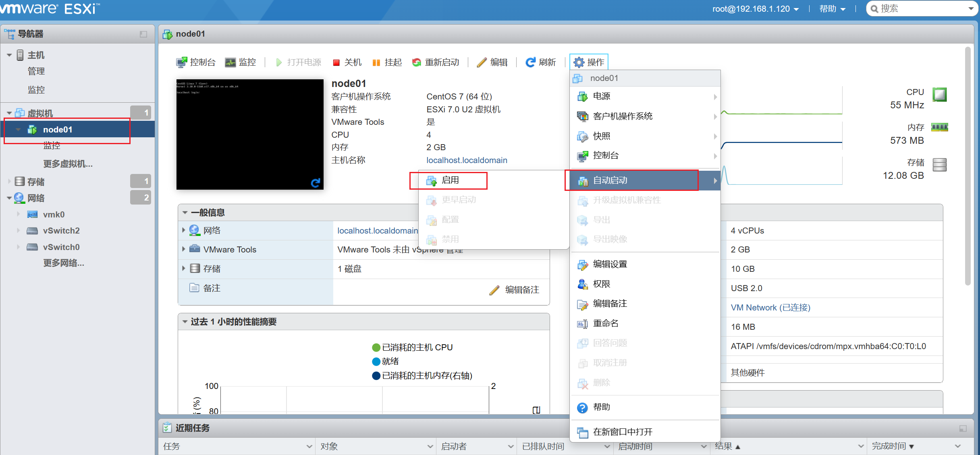Image resolution: width=980 pixels, height=455 pixels.
Task: Open the vmk0 network adapter entry
Action: pyautogui.click(x=54, y=215)
